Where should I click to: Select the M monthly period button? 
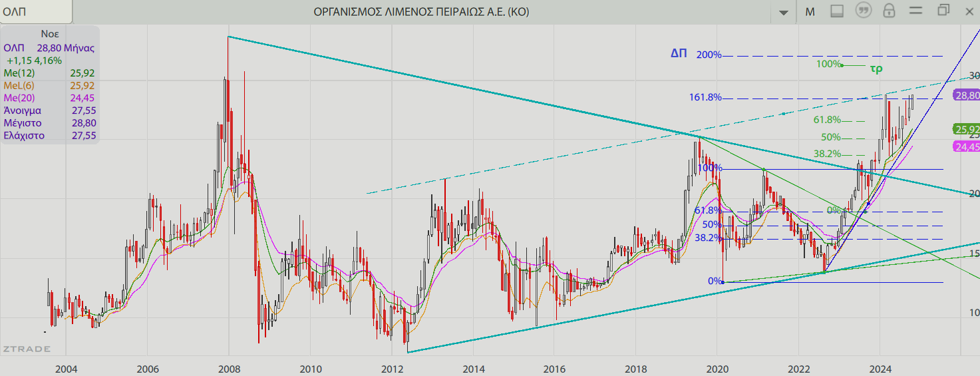click(810, 11)
